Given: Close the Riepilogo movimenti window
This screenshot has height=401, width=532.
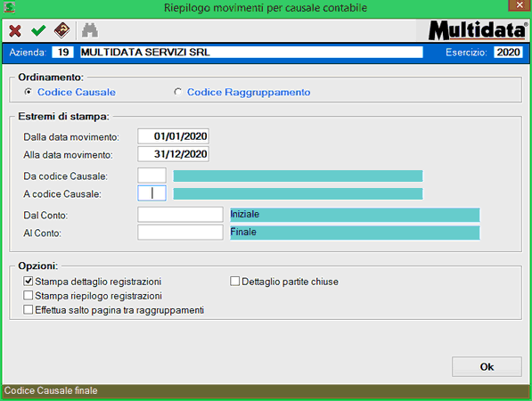Looking at the screenshot, I should click(x=520, y=5).
